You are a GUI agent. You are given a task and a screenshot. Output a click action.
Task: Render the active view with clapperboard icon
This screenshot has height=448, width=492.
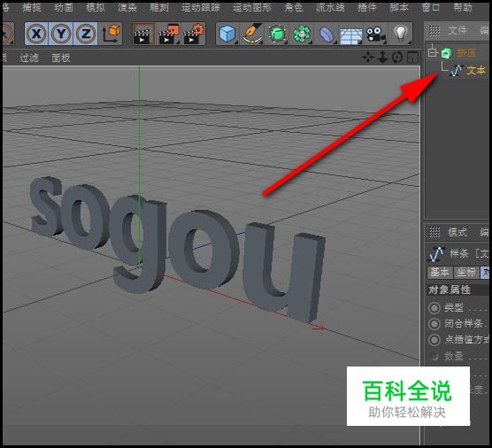(143, 35)
